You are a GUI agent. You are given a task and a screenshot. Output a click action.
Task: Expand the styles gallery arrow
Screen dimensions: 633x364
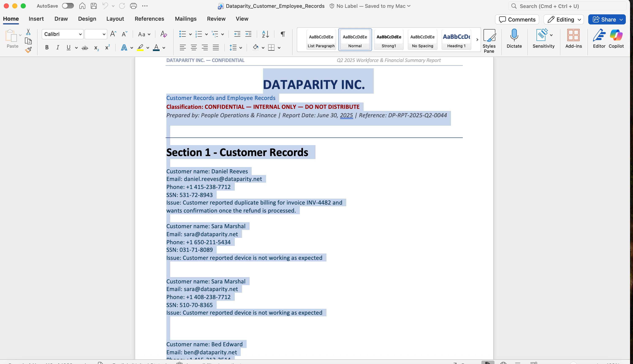(477, 39)
